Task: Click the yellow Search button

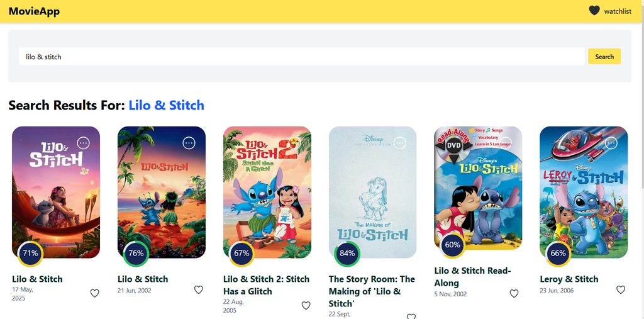Action: (x=604, y=57)
